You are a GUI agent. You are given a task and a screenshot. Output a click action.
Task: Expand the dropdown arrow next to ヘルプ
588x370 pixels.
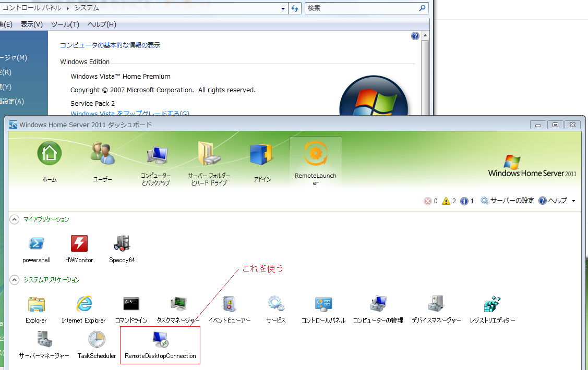tap(573, 201)
